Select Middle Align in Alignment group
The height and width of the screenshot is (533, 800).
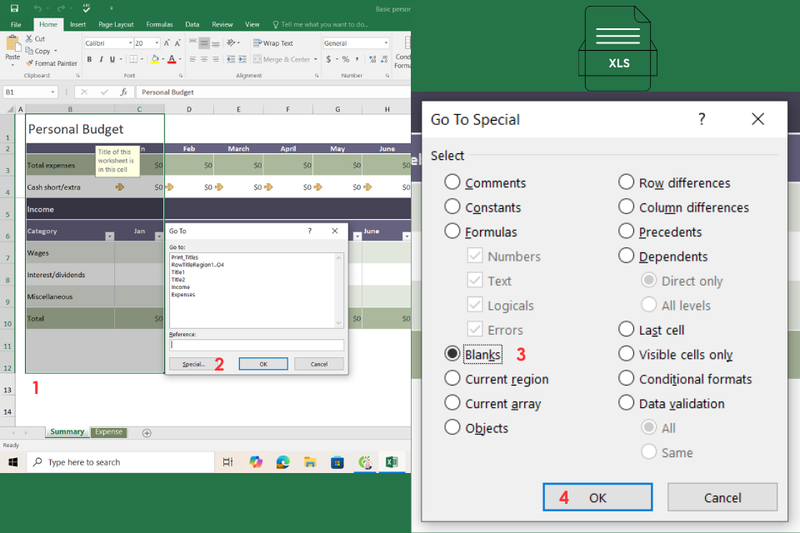204,43
